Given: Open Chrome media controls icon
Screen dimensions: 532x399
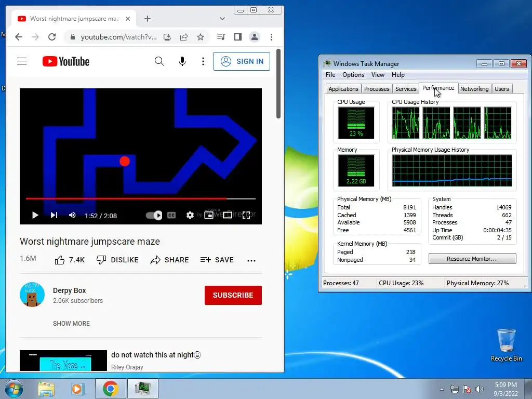Looking at the screenshot, I should [x=221, y=37].
